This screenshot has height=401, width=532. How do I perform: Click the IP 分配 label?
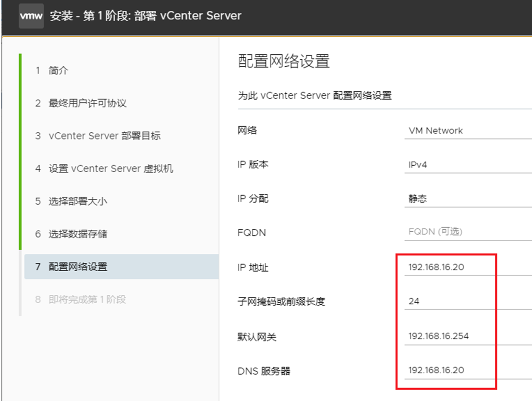click(253, 198)
